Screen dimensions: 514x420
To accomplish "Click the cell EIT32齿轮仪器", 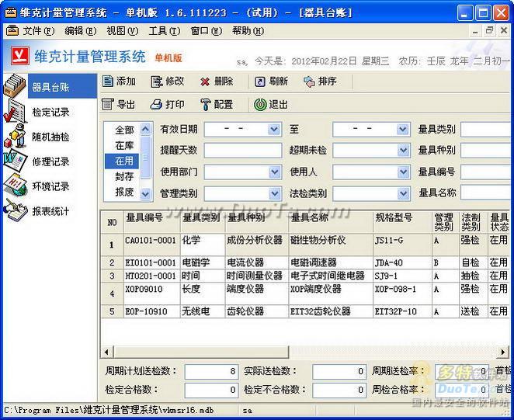I will point(331,311).
